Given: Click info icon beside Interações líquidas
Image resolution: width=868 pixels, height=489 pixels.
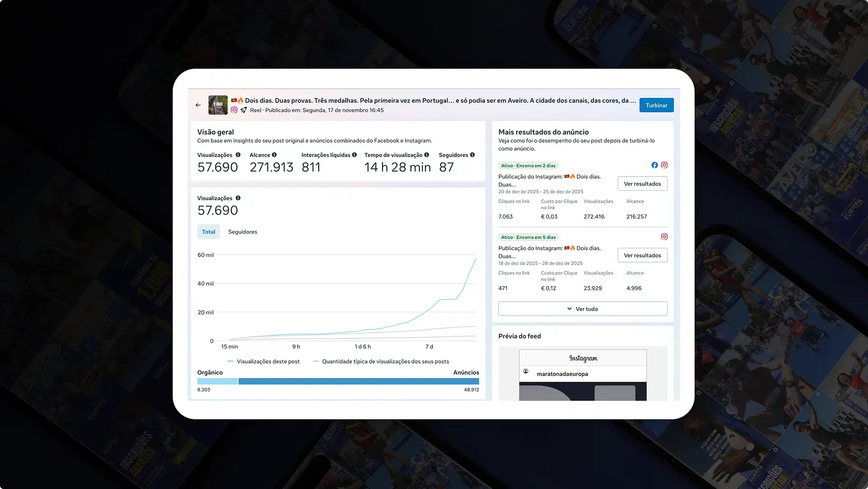Looking at the screenshot, I should (354, 155).
